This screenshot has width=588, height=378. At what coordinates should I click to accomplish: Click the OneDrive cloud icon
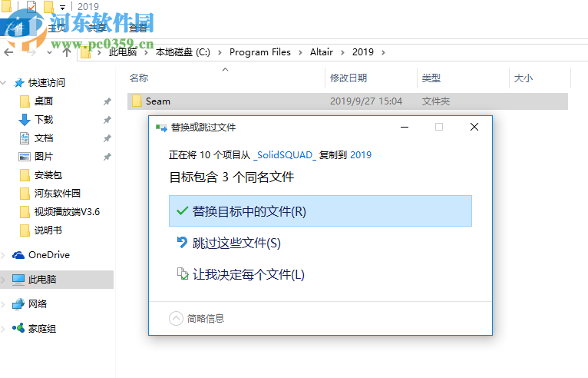18,255
